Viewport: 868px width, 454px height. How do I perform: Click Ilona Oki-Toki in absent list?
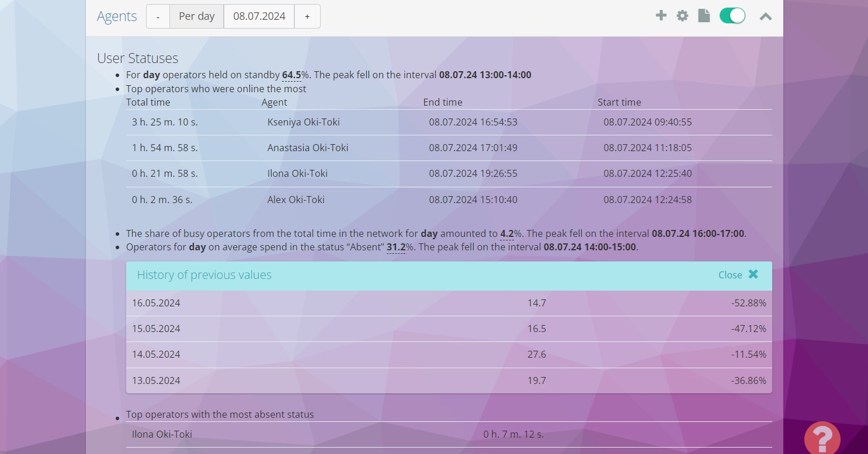pos(162,434)
